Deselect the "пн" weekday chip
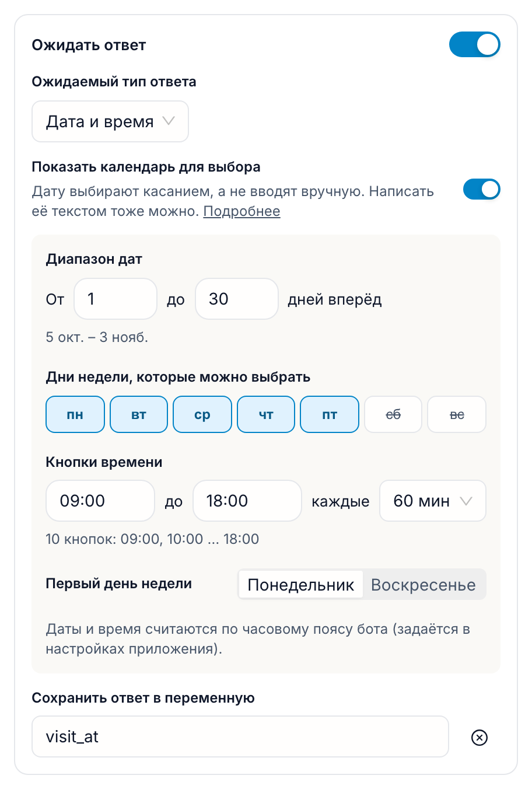Image resolution: width=532 pixels, height=789 pixels. tap(75, 414)
